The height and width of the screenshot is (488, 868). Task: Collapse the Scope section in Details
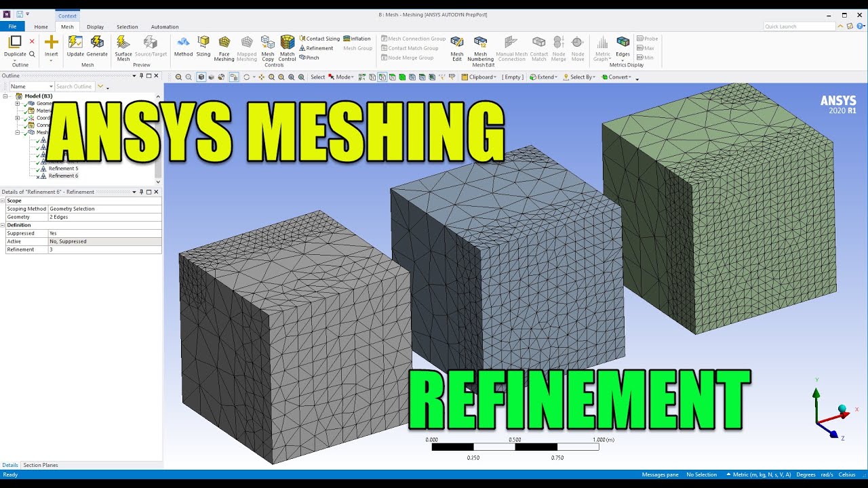point(3,201)
